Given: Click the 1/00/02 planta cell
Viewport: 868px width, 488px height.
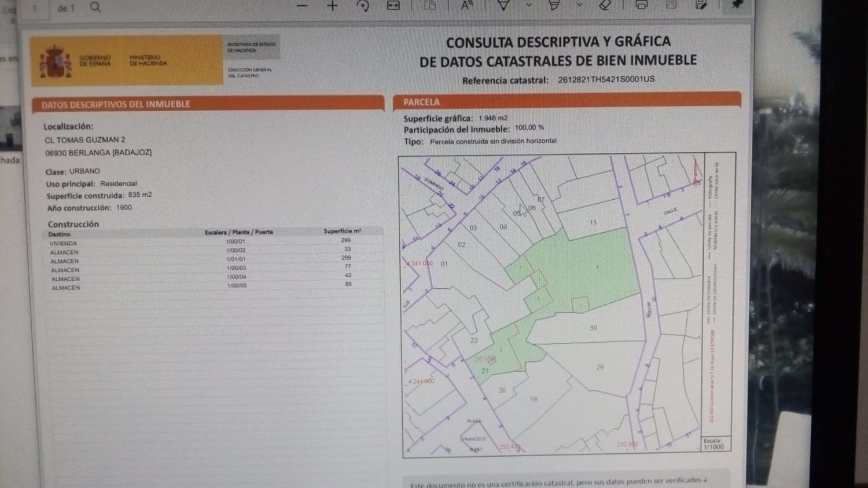Looking at the screenshot, I should pyautogui.click(x=236, y=250).
